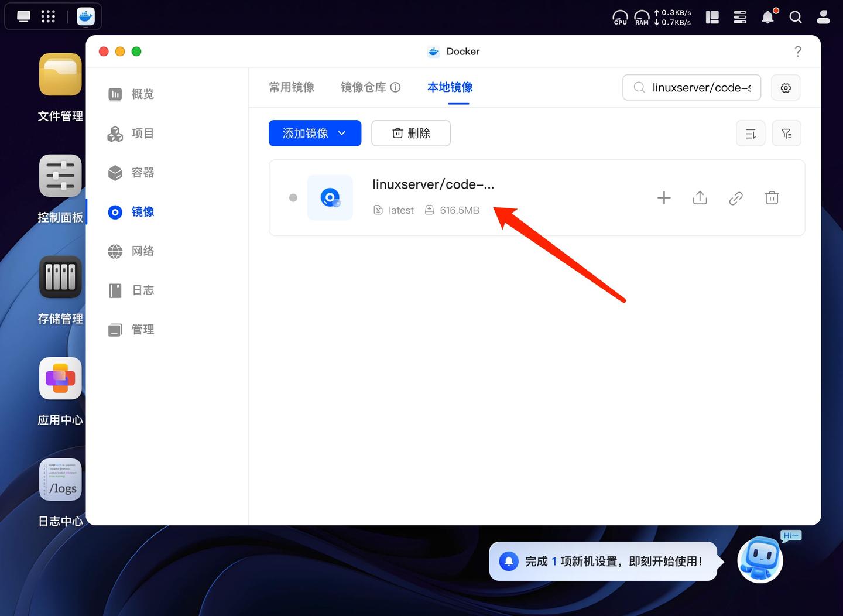
Task: Open the CPU usage gauge
Action: pos(620,18)
